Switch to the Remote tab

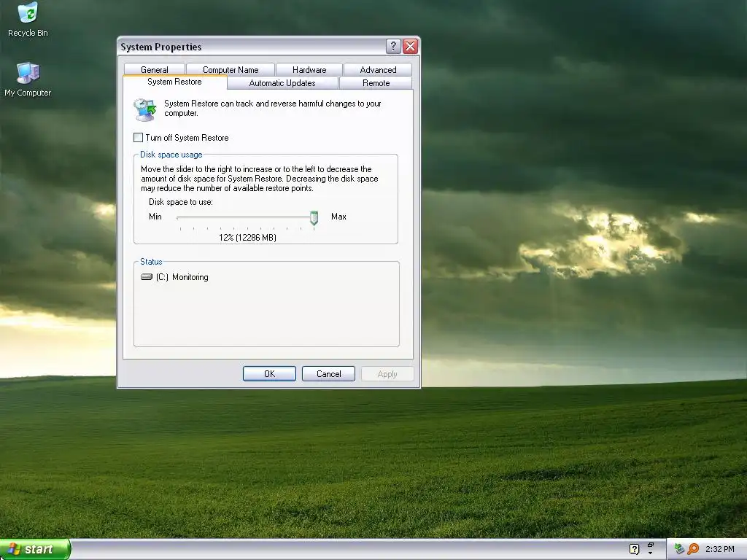376,83
